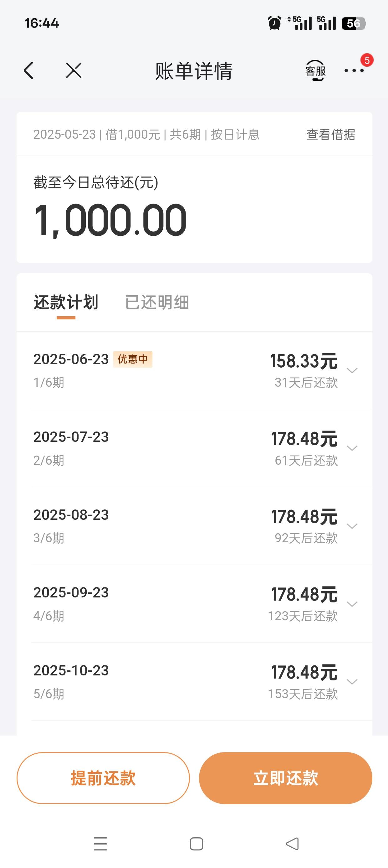Tap the Android back triangle icon
This screenshot has width=388, height=868.
pos(292,844)
